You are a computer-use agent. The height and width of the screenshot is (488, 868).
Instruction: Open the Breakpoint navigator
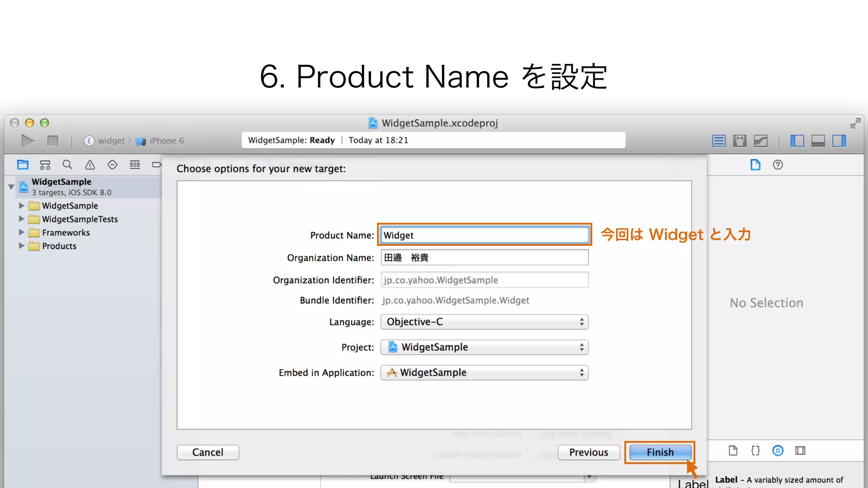pyautogui.click(x=157, y=165)
